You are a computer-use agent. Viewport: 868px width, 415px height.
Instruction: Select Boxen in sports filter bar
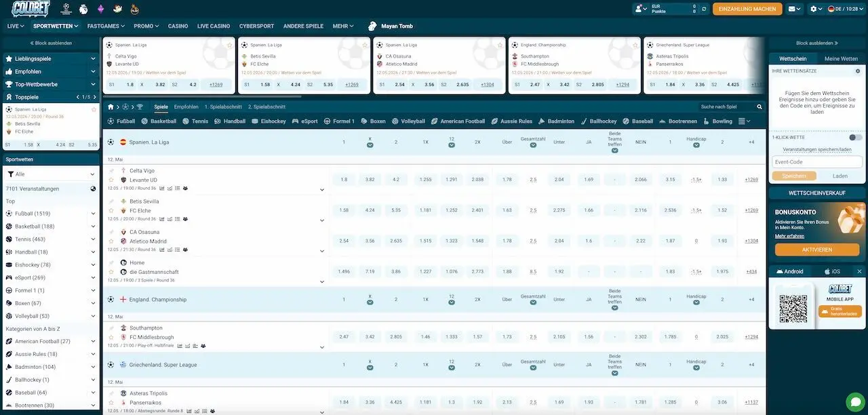[x=373, y=121]
